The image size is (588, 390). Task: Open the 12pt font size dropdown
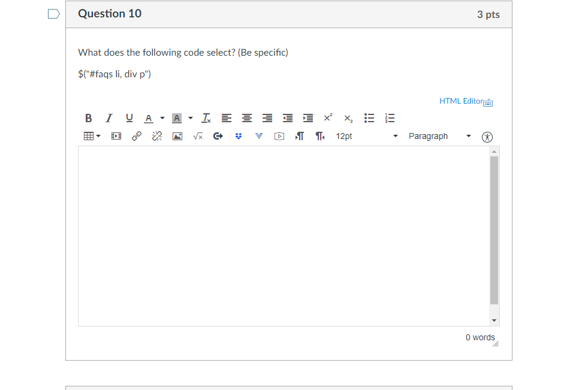pos(366,137)
